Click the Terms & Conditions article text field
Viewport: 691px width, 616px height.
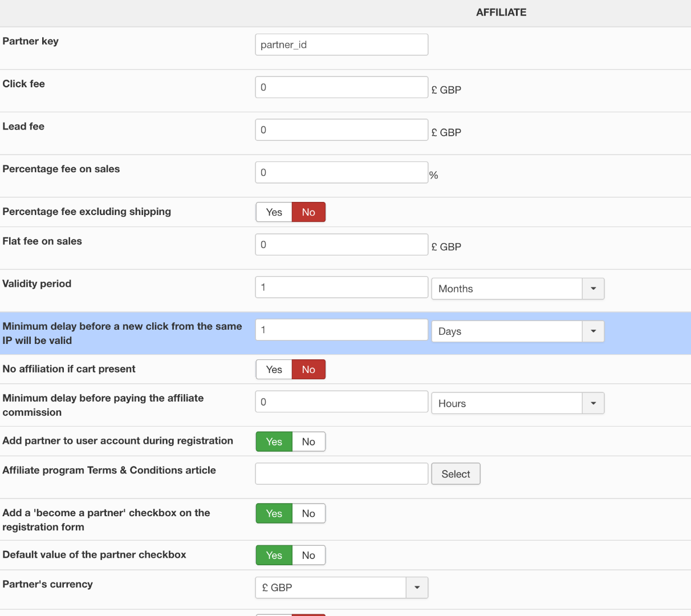(x=342, y=473)
